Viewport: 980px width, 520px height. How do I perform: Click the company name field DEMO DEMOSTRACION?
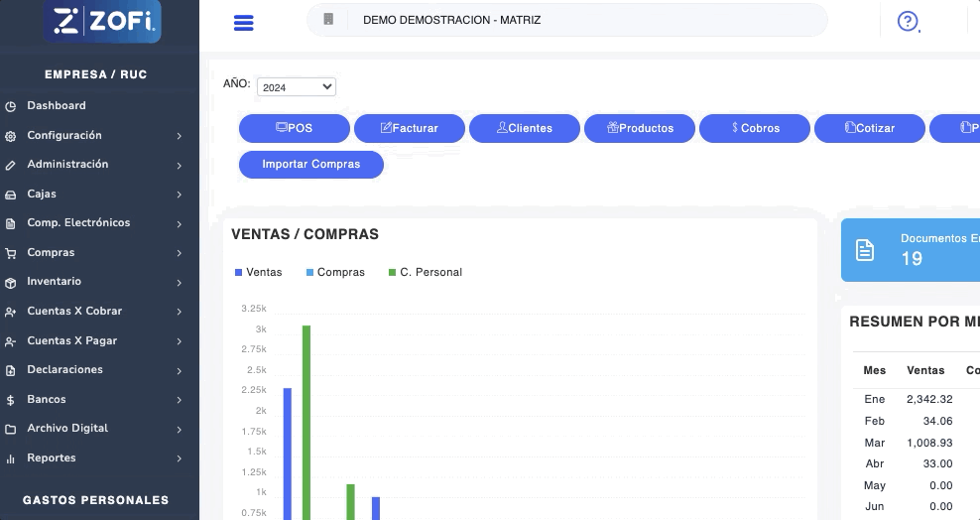(x=451, y=20)
